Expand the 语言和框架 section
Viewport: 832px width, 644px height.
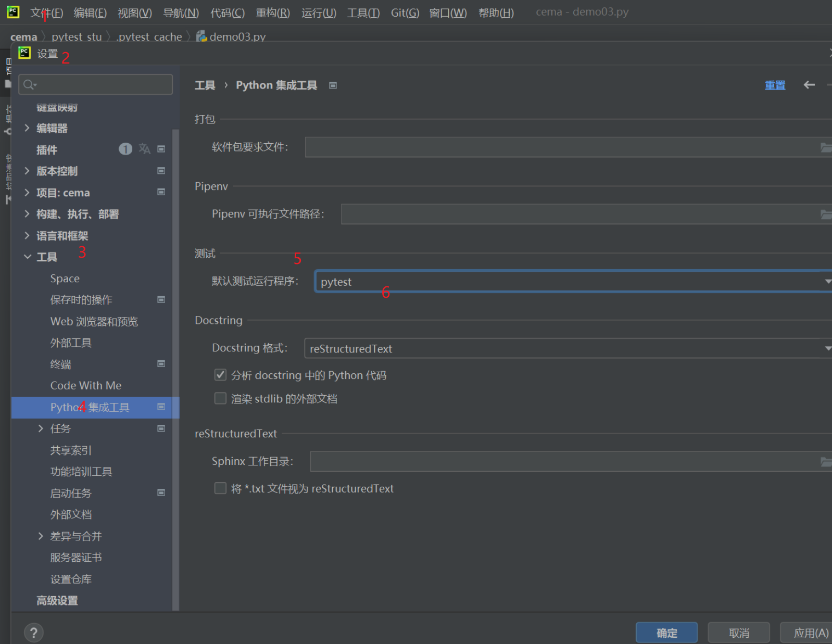tap(27, 235)
